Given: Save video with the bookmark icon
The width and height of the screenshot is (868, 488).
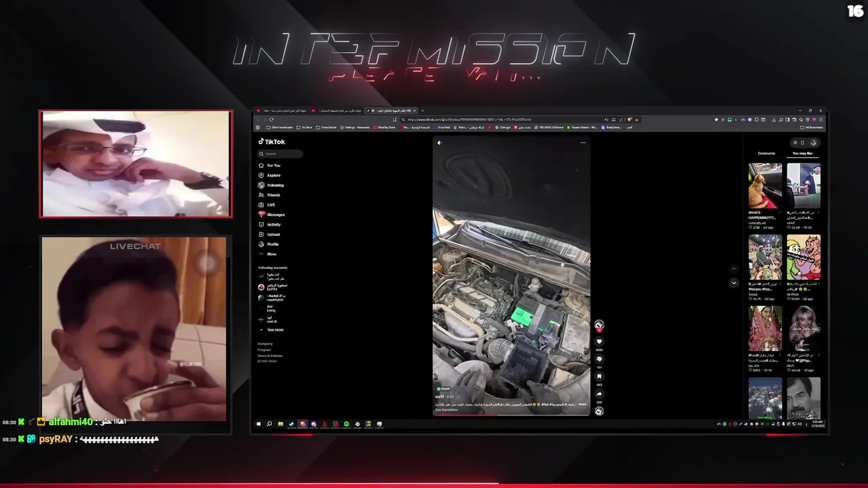Looking at the screenshot, I should 599,376.
